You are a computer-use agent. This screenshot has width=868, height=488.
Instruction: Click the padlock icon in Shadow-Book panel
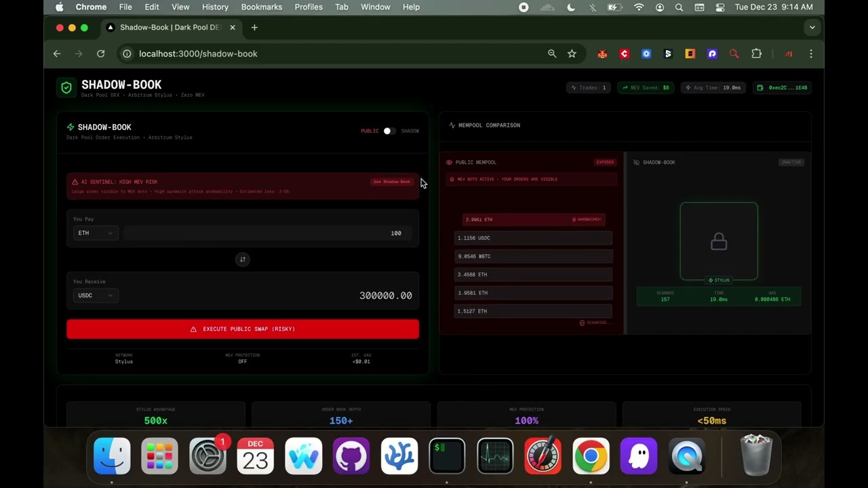[x=719, y=242]
